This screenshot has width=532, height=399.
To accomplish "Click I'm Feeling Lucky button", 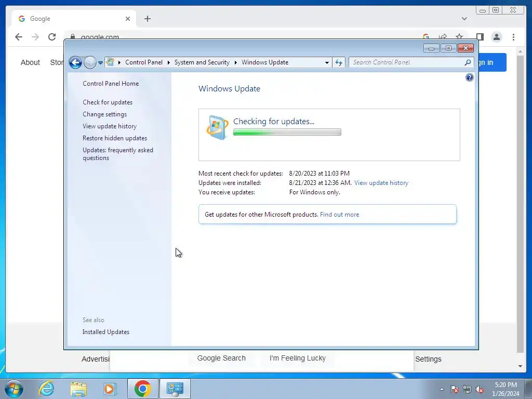I will 298,358.
